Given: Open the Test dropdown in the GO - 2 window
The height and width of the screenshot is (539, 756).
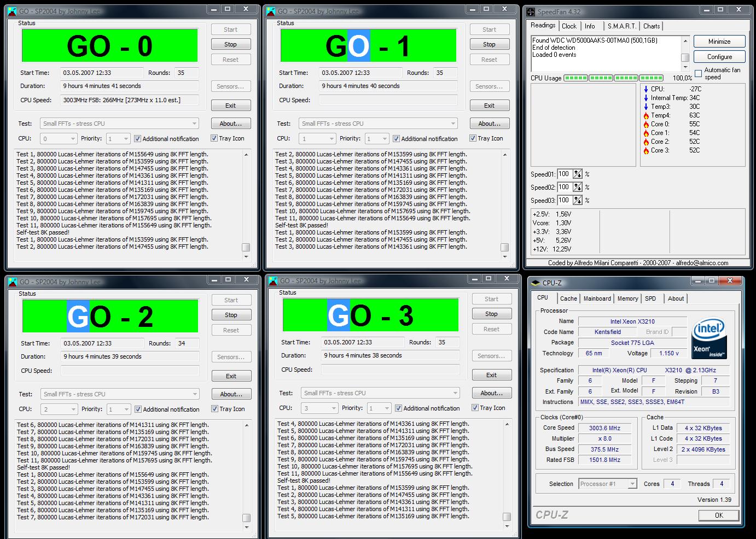Looking at the screenshot, I should coord(120,394).
